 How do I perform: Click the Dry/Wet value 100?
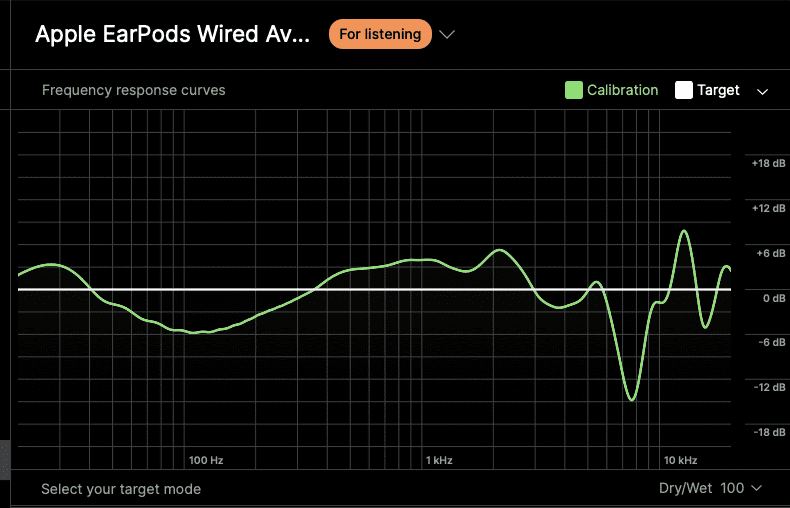(x=732, y=488)
